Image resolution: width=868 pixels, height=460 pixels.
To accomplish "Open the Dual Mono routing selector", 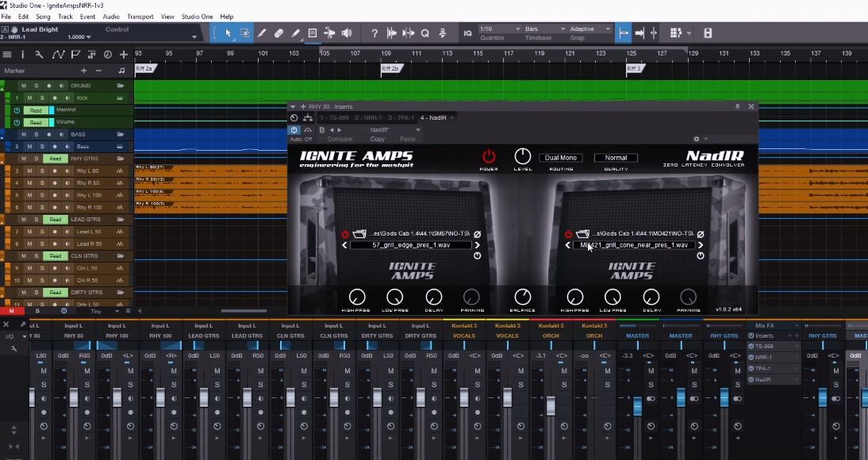I will click(x=560, y=158).
